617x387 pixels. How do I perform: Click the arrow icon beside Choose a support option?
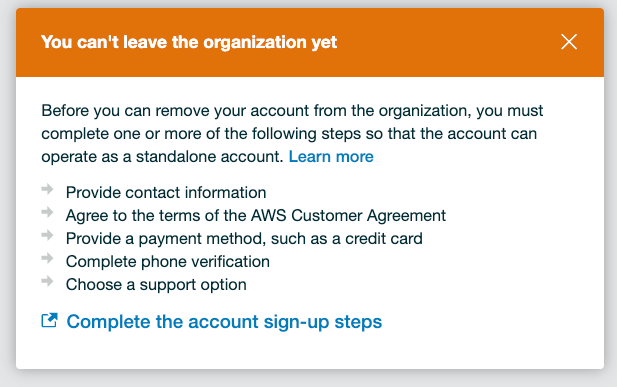(47, 281)
